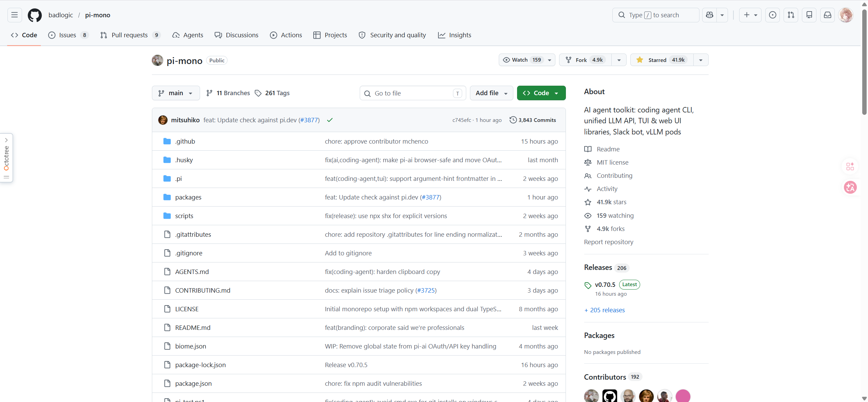Switch to the Issues tab
The width and height of the screenshot is (868, 402).
(x=68, y=35)
